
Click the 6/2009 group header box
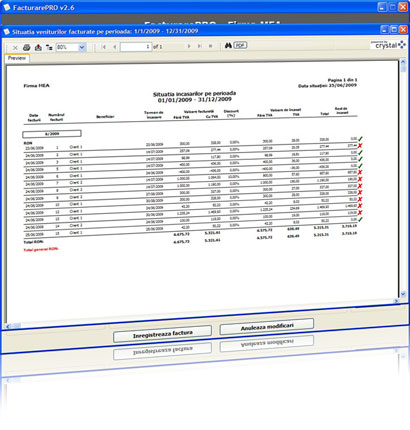[52, 134]
